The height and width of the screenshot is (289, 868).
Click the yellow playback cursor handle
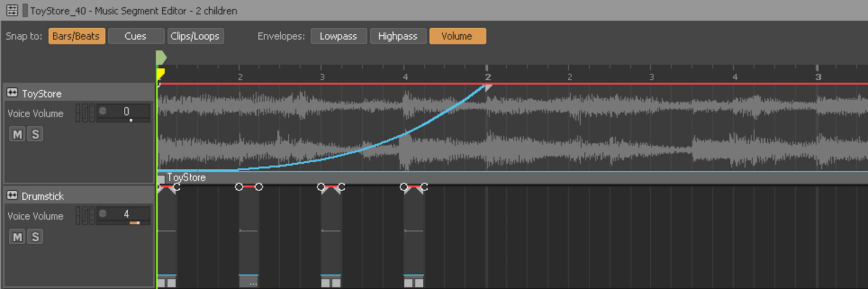tap(161, 73)
